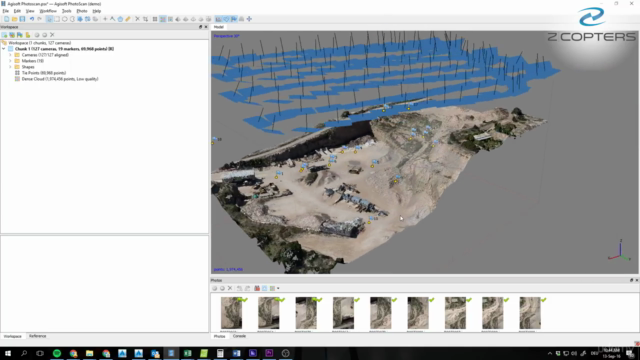The height and width of the screenshot is (360, 640).
Task: Collapse the Chunk 1 tree node
Action: coord(4,49)
